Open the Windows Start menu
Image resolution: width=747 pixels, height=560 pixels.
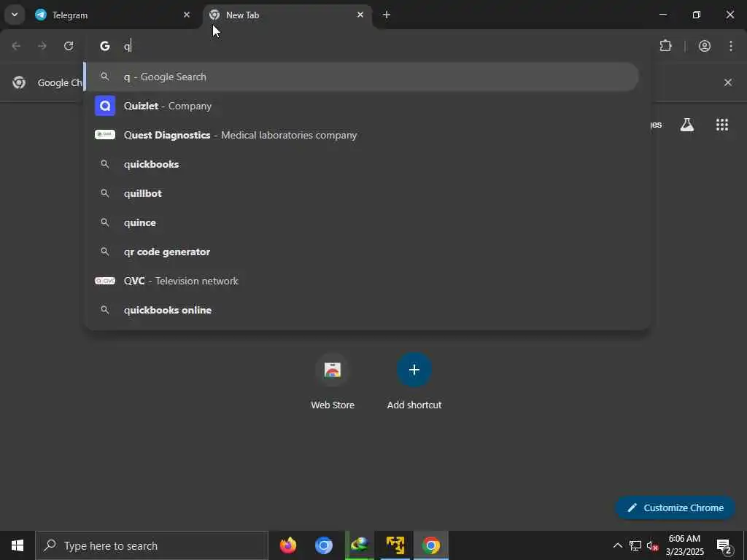[x=18, y=545]
